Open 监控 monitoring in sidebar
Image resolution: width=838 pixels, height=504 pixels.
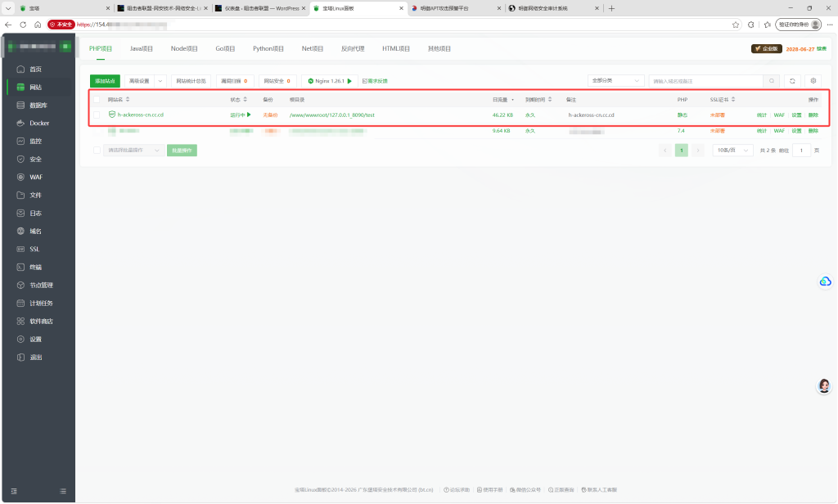(35, 142)
